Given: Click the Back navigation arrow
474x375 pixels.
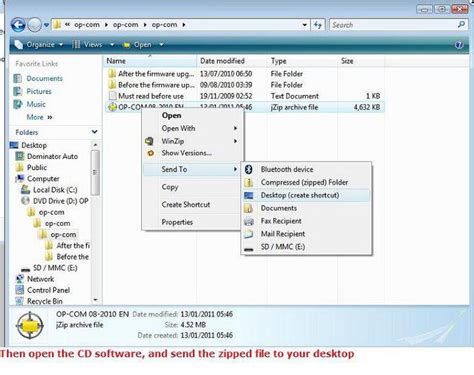Looking at the screenshot, I should [18, 25].
